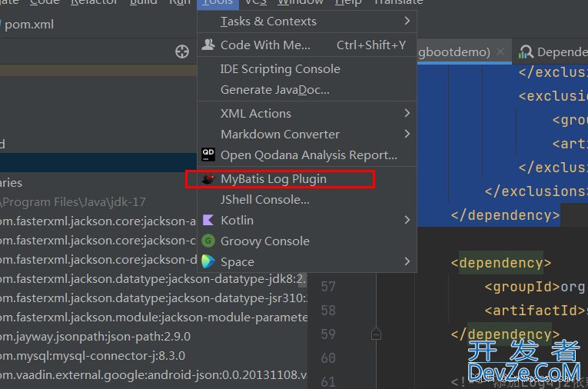Click line number 58 in gutter
The width and height of the screenshot is (588, 389).
coord(328,311)
